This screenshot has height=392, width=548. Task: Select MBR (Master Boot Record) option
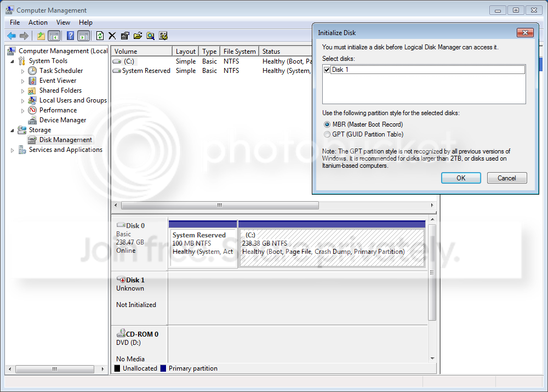point(327,124)
